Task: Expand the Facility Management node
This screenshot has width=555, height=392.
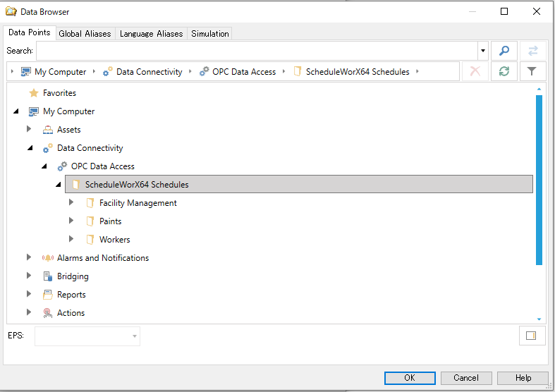Action: pos(71,203)
